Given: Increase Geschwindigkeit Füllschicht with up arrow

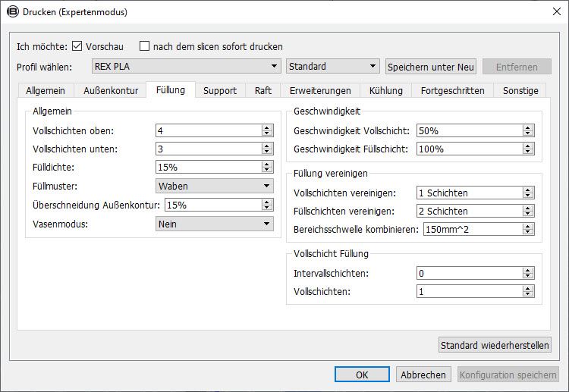Looking at the screenshot, I should click(528, 146).
